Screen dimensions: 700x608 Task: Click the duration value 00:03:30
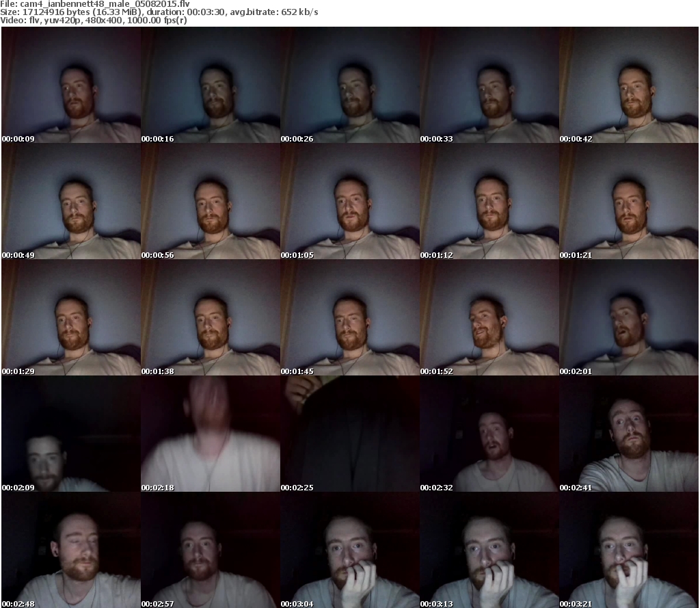click(206, 12)
